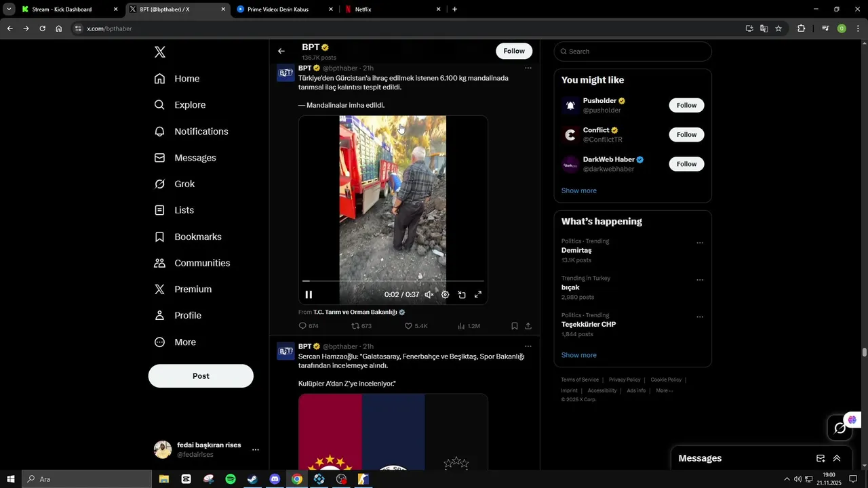The image size is (868, 488).
Task: Repost the post with 673 reposts
Action: (361, 326)
